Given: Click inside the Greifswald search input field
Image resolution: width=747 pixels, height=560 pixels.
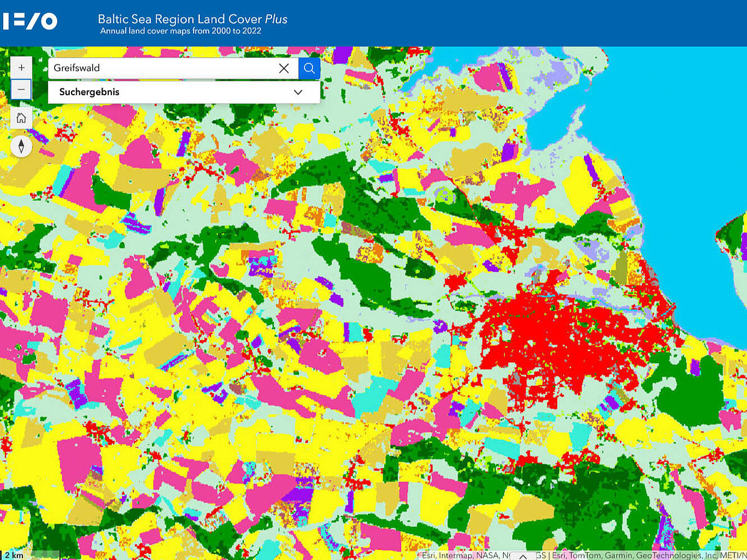Looking at the screenshot, I should (x=156, y=68).
